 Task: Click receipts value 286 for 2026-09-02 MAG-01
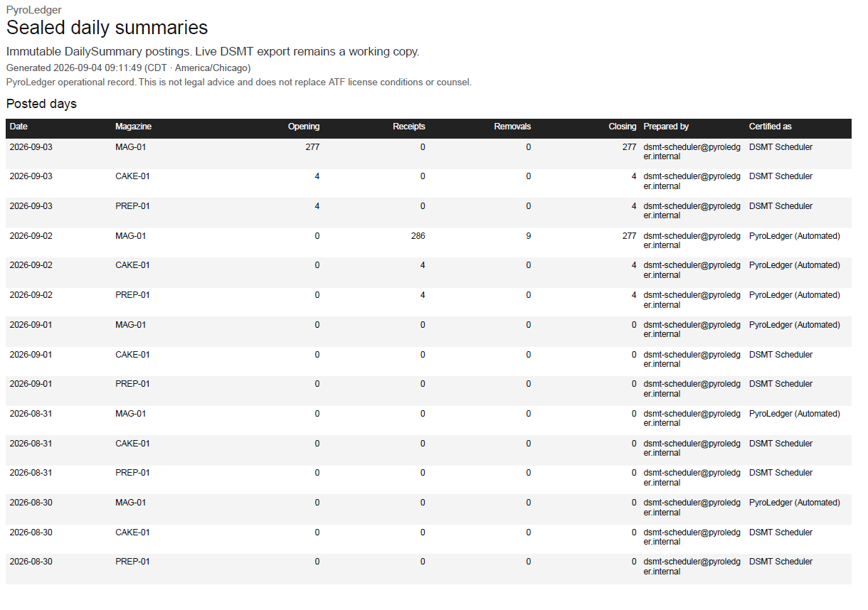pos(418,236)
